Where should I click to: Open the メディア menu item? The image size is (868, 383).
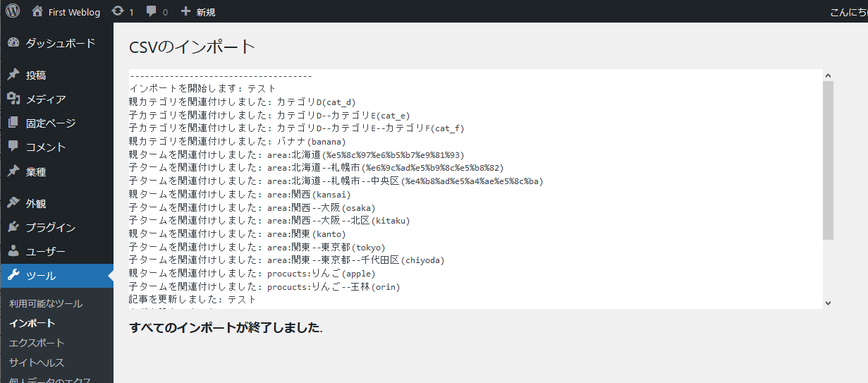pos(46,99)
